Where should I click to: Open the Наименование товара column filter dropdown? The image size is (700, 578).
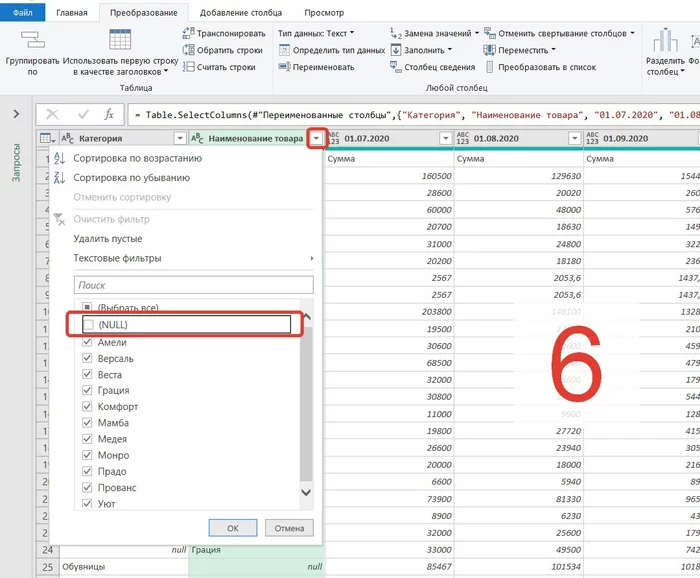316,138
